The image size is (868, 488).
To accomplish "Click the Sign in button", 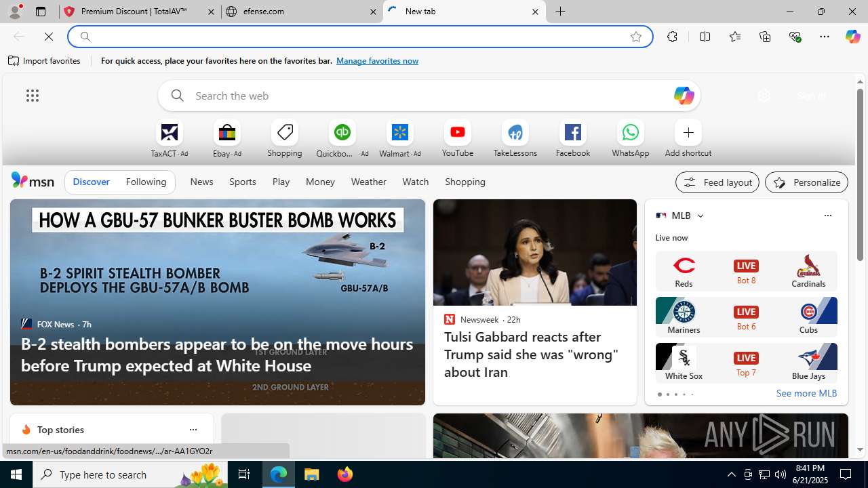I will 811,96.
